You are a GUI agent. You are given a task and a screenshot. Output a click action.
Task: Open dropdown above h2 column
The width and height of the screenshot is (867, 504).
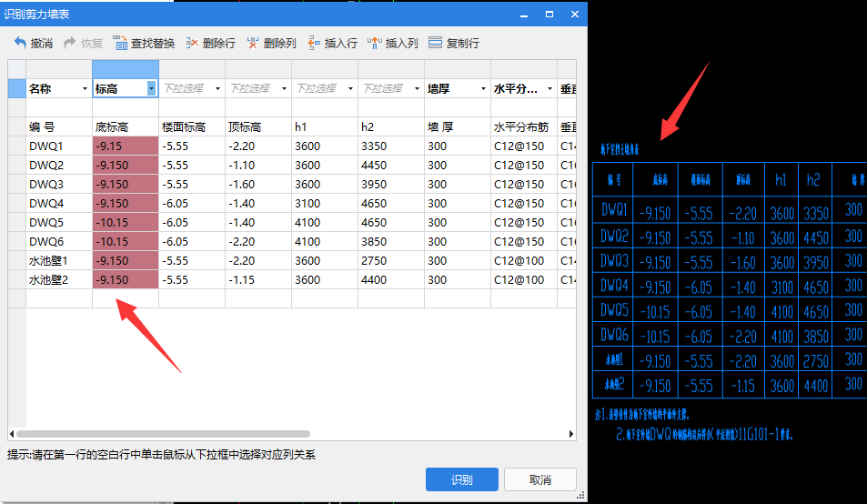click(417, 88)
